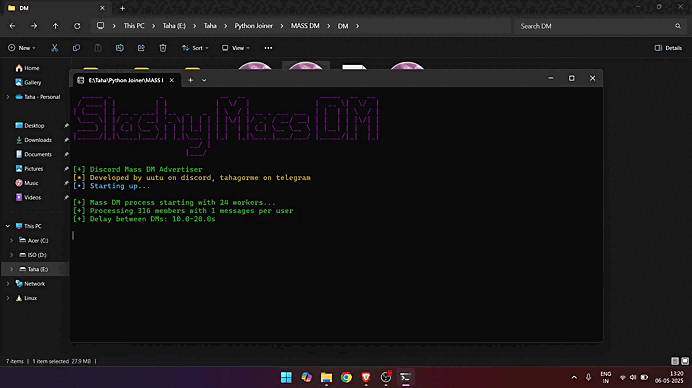Click This PC in the breadcrumb
This screenshot has height=388, width=692.
pos(134,26)
